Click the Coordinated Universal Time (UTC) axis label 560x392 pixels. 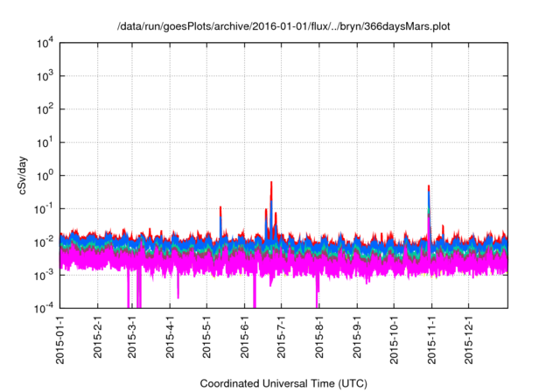coord(284,383)
